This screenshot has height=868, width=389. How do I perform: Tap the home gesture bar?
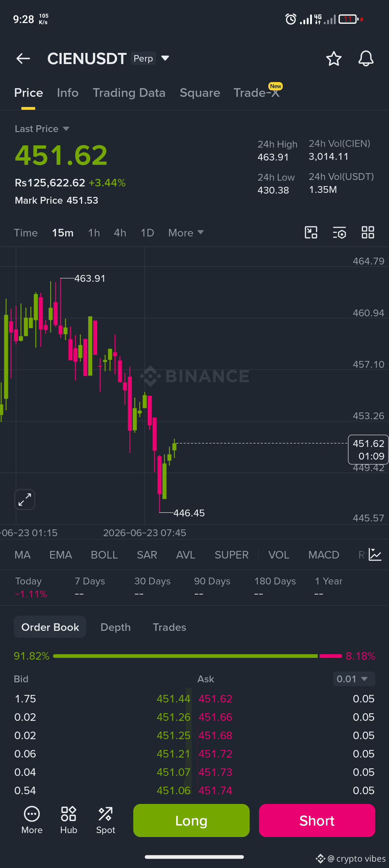(x=194, y=857)
